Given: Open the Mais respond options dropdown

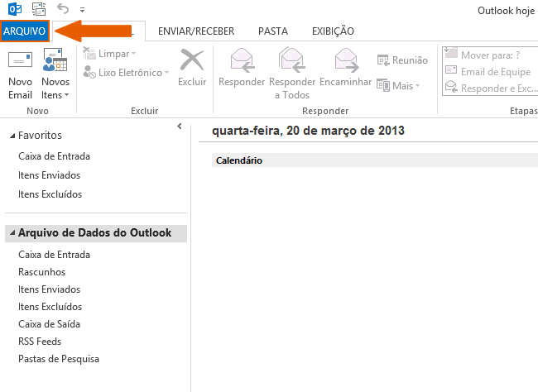Looking at the screenshot, I should coord(398,85).
